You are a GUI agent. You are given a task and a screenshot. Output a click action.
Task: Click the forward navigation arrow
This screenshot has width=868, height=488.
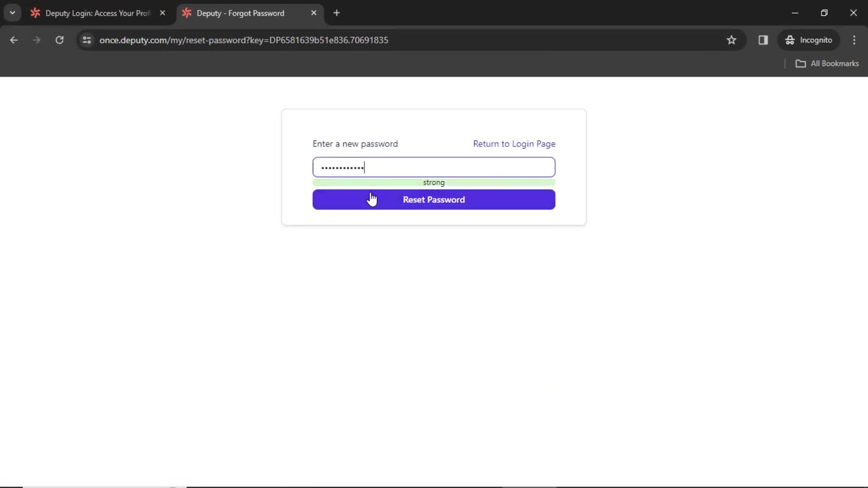[36, 40]
